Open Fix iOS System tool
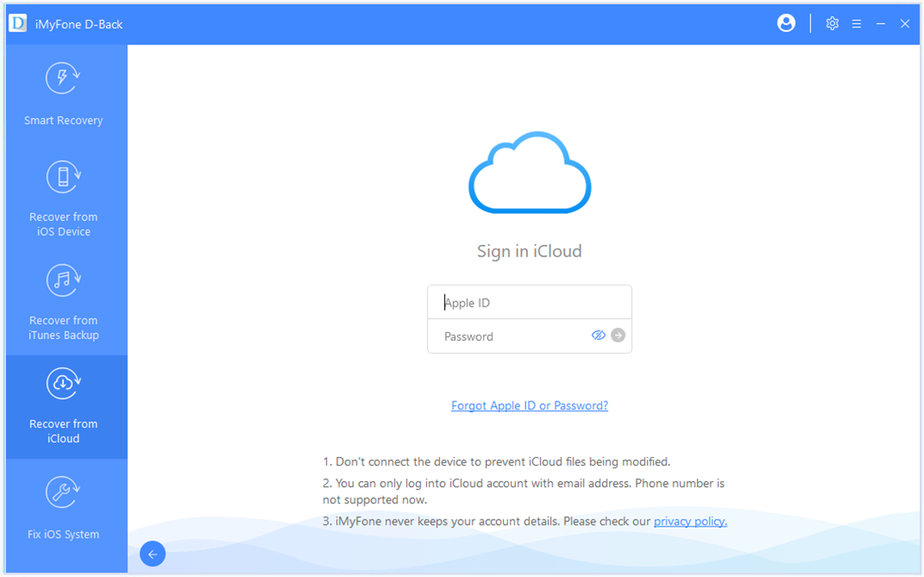This screenshot has width=924, height=577. click(63, 510)
